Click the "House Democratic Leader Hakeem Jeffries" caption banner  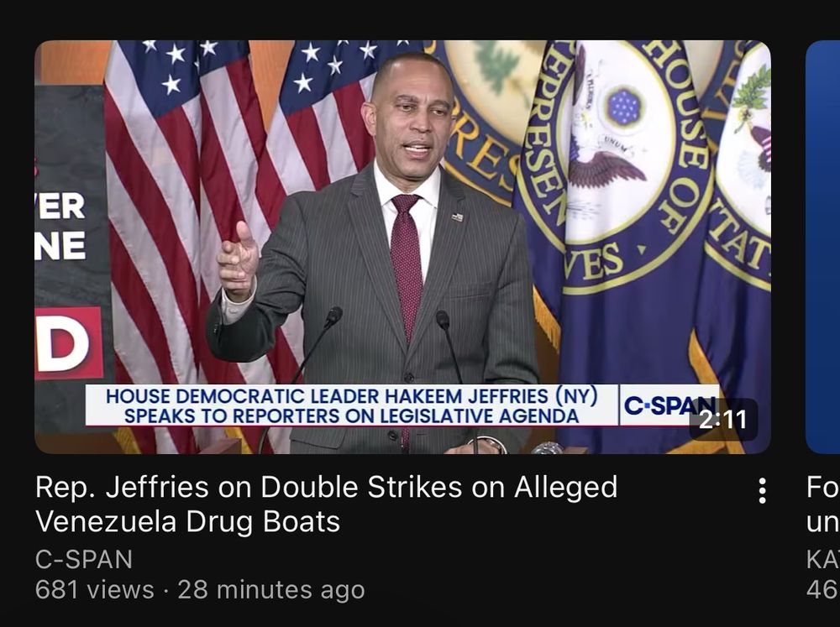click(x=351, y=396)
